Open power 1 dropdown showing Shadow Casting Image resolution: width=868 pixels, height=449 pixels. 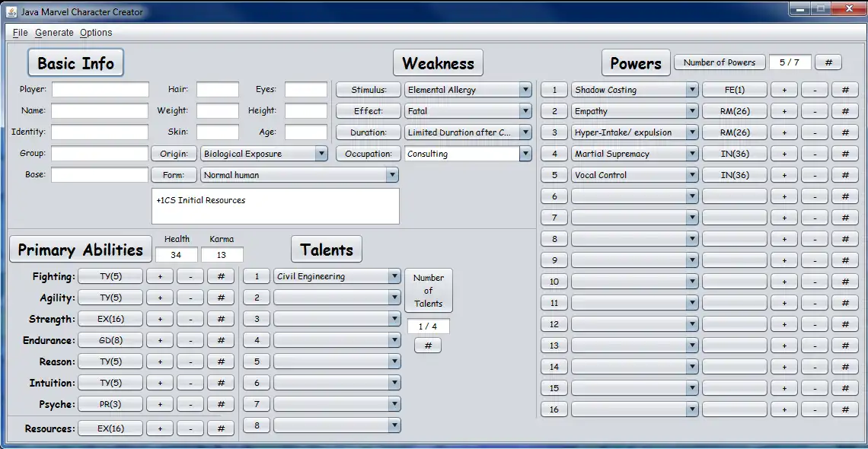(x=635, y=90)
